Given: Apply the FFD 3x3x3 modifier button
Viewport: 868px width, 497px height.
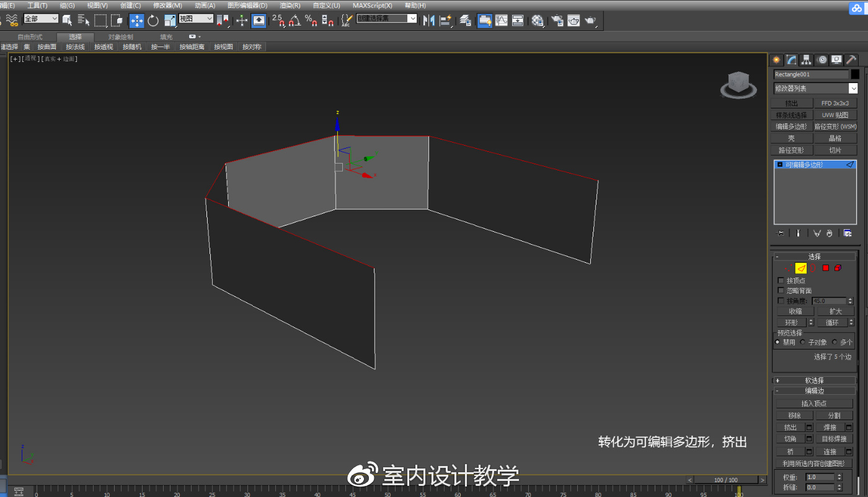Looking at the screenshot, I should pyautogui.click(x=835, y=102).
